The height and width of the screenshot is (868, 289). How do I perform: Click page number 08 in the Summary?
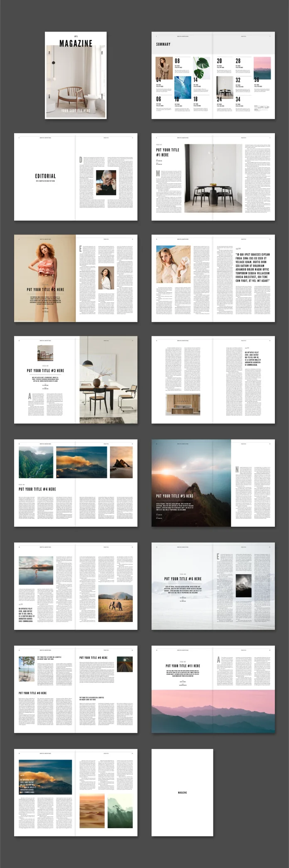tap(177, 61)
